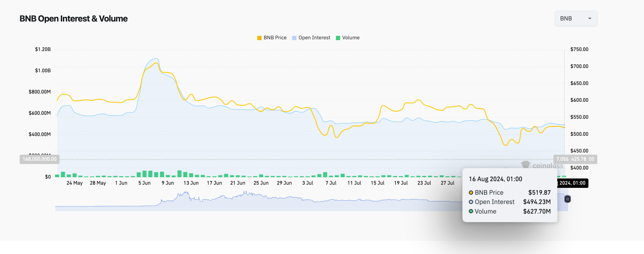
Task: Click the $550.00 right axis label
Action: pyautogui.click(x=579, y=117)
